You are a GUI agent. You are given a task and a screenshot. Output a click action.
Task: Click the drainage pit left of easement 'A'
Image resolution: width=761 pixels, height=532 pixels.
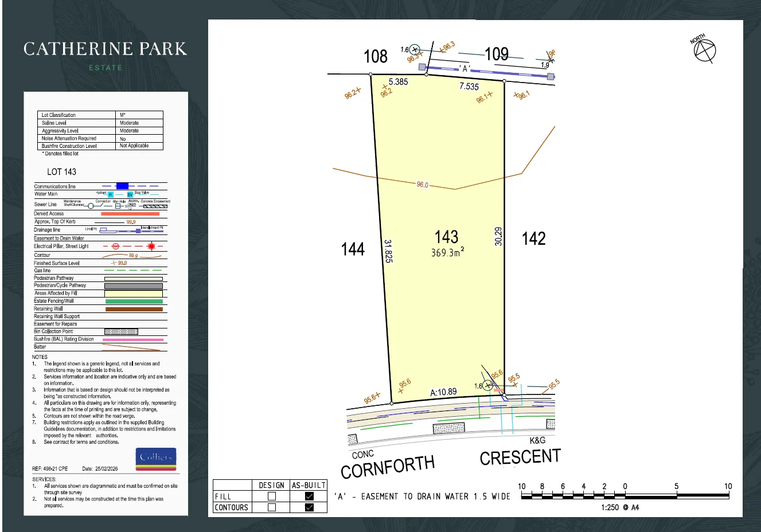pyautogui.click(x=423, y=67)
